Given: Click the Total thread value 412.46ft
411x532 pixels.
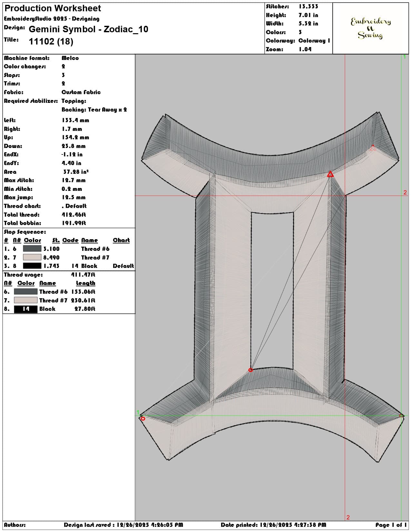Looking at the screenshot, I should pyautogui.click(x=74, y=215).
